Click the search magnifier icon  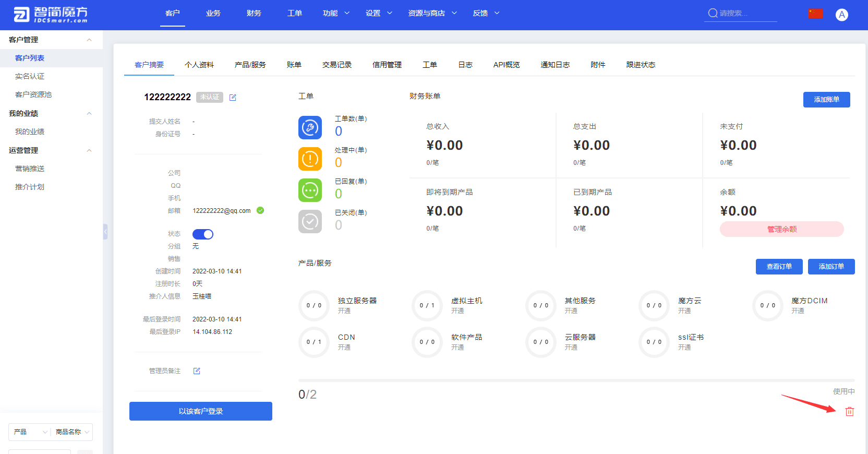pos(713,13)
